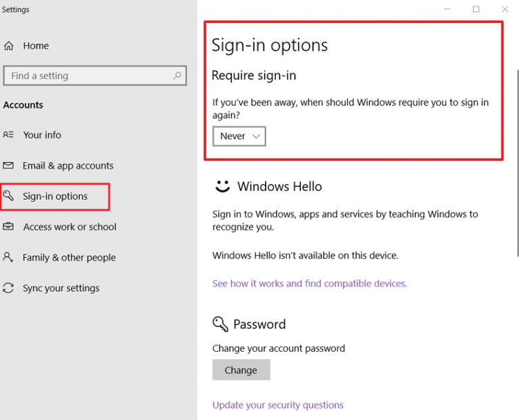
Task: Select Email & app accounts
Action: [68, 165]
